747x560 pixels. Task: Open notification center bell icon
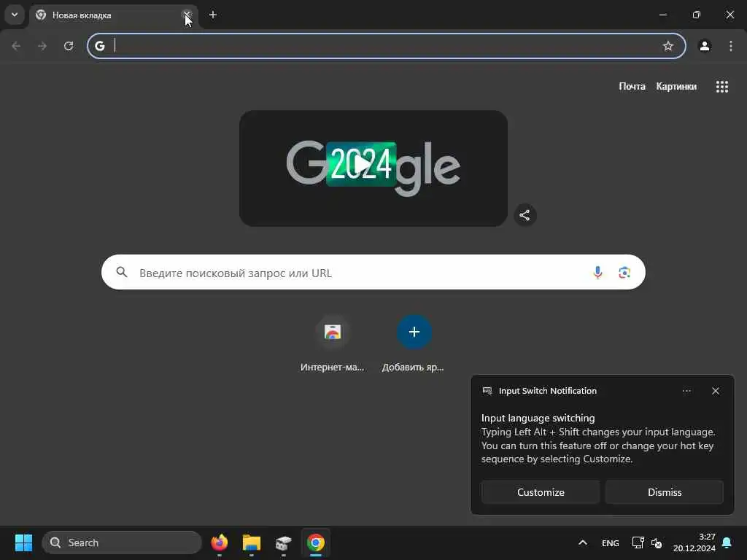(x=727, y=542)
